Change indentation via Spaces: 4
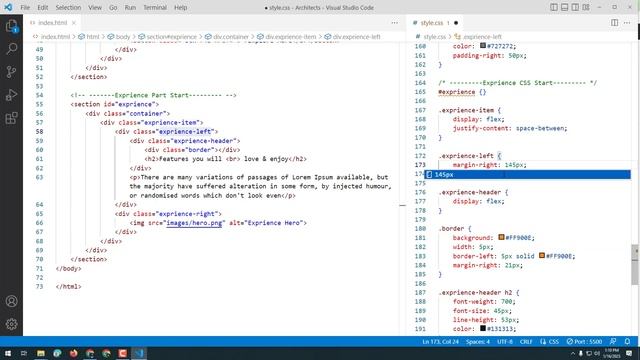 pyautogui.click(x=478, y=342)
